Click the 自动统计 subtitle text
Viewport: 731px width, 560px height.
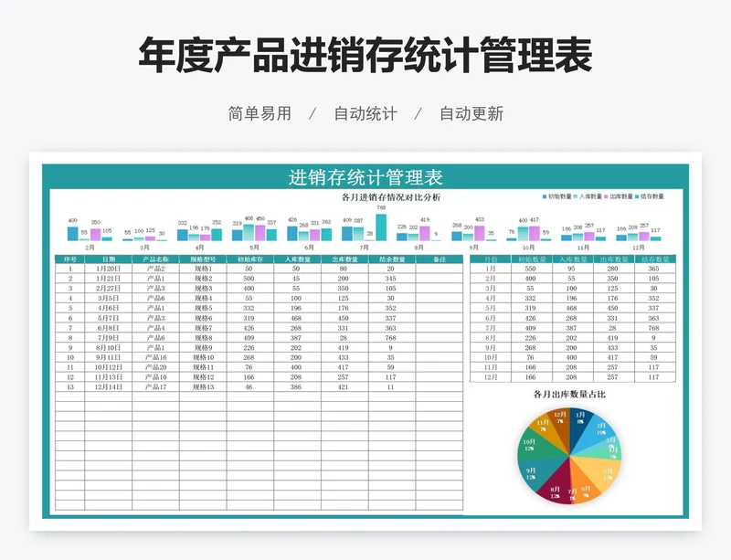(x=365, y=114)
